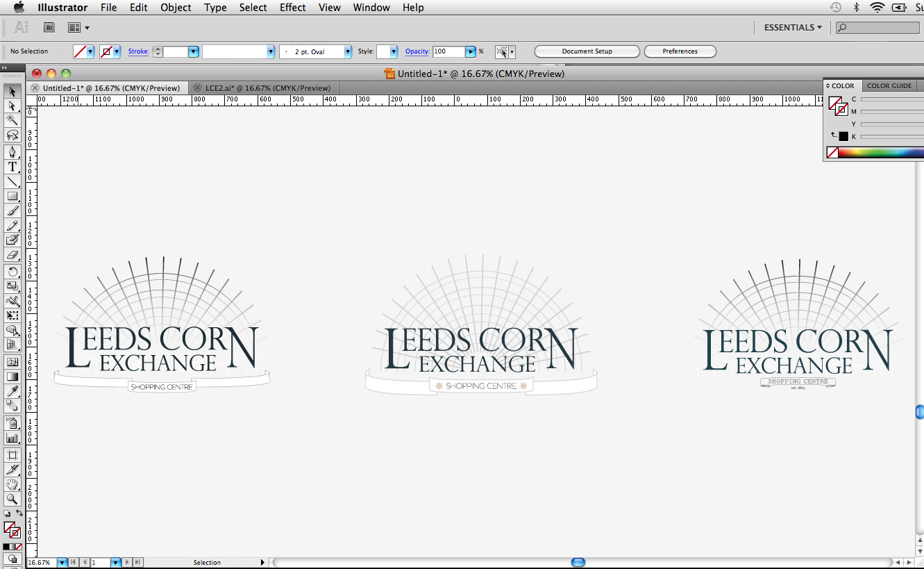Select the Rotate tool
924x569 pixels.
pyautogui.click(x=12, y=272)
